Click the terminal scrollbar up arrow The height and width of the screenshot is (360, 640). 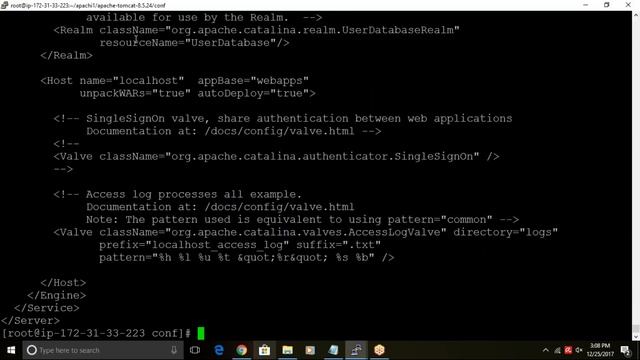click(x=636, y=15)
